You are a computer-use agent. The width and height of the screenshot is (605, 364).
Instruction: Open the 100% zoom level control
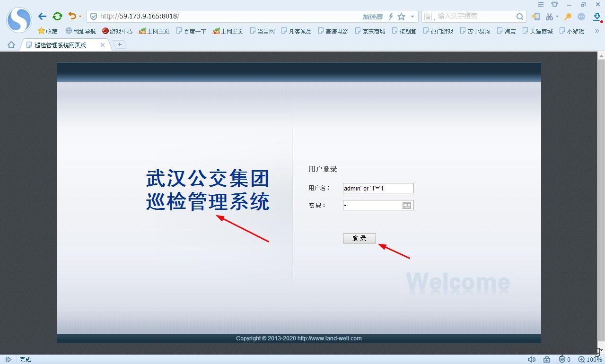coord(590,360)
